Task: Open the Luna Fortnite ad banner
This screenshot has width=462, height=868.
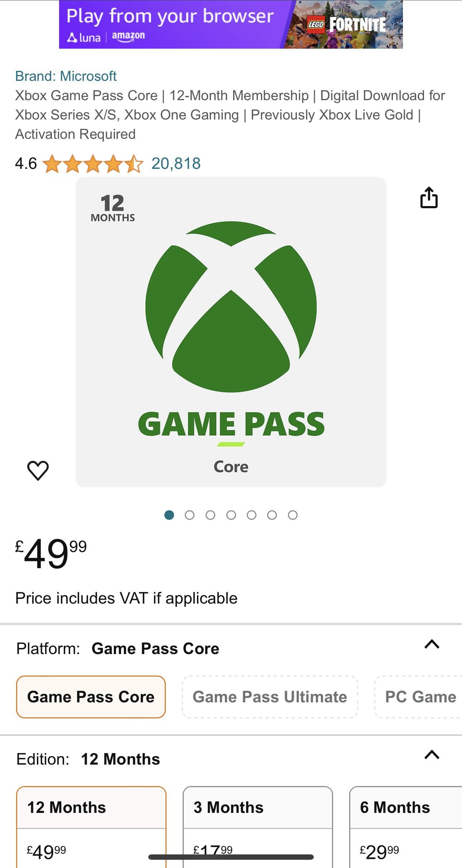Action: coord(231,24)
